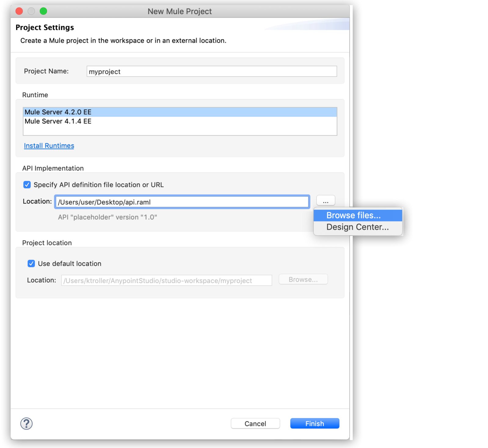
Task: Open the Install Runtimes link
Action: pyautogui.click(x=49, y=146)
